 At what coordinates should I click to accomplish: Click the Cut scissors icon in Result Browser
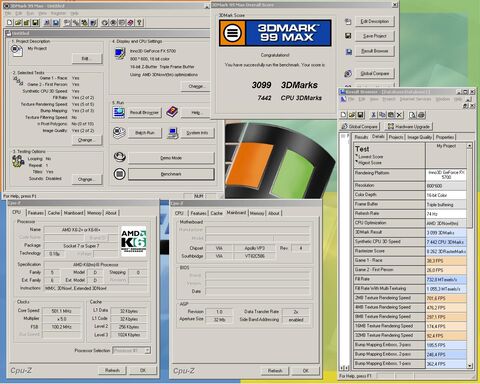coord(374,115)
